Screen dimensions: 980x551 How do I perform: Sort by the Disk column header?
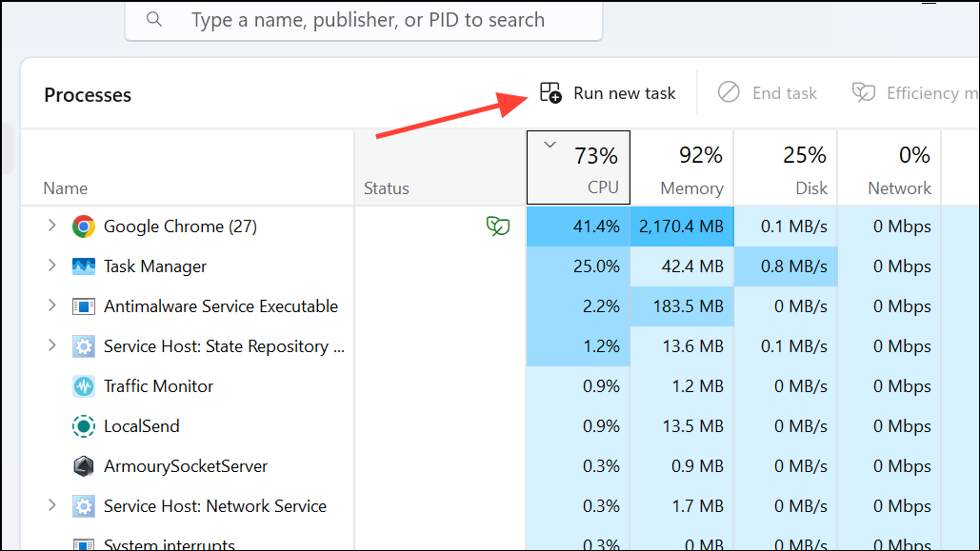(786, 168)
